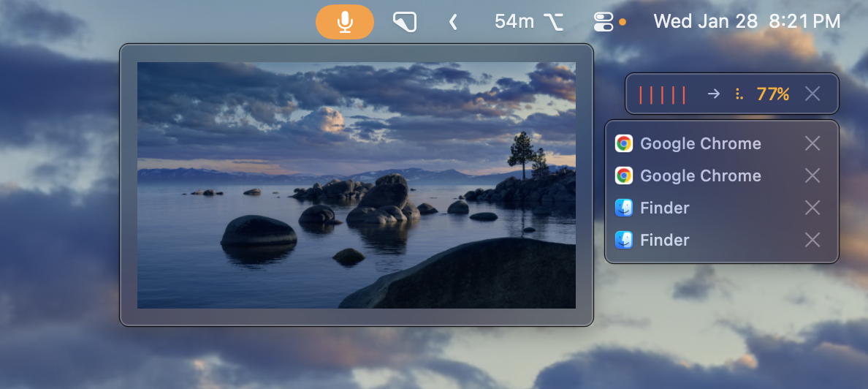The image size is (868, 389).
Task: Expand hidden menu bar items with left chevron
Action: (x=453, y=22)
